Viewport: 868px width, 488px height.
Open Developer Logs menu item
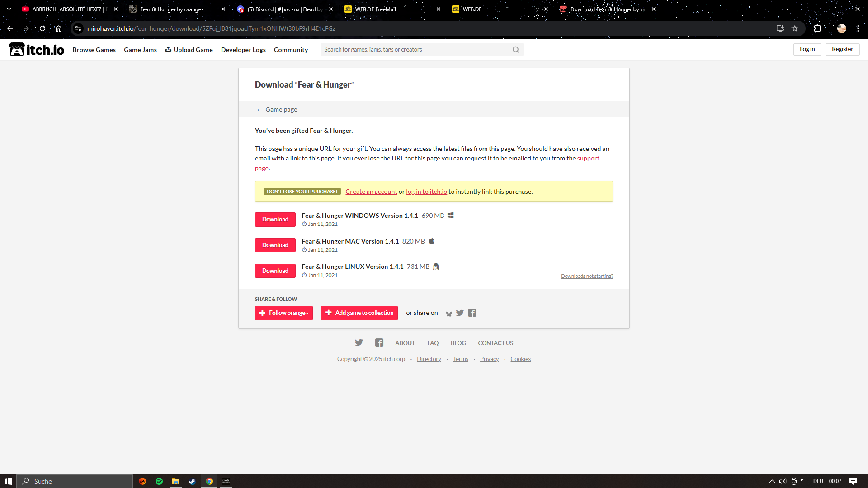(x=243, y=50)
